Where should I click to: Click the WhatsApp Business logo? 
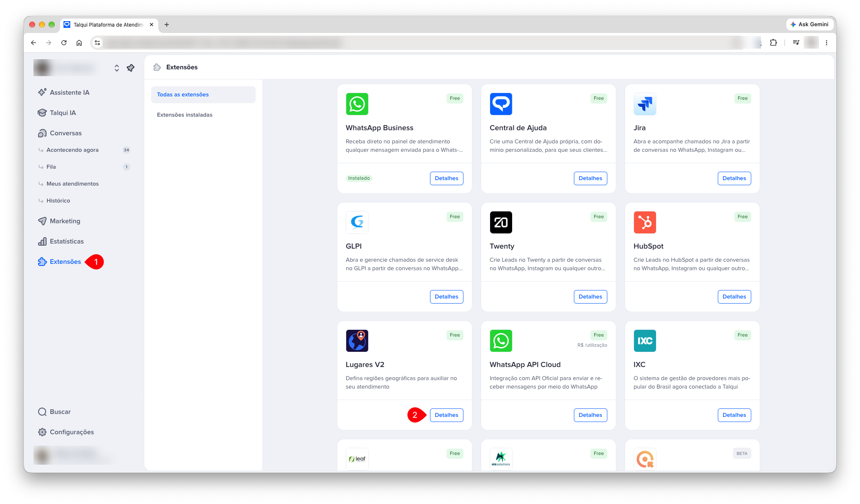[357, 104]
